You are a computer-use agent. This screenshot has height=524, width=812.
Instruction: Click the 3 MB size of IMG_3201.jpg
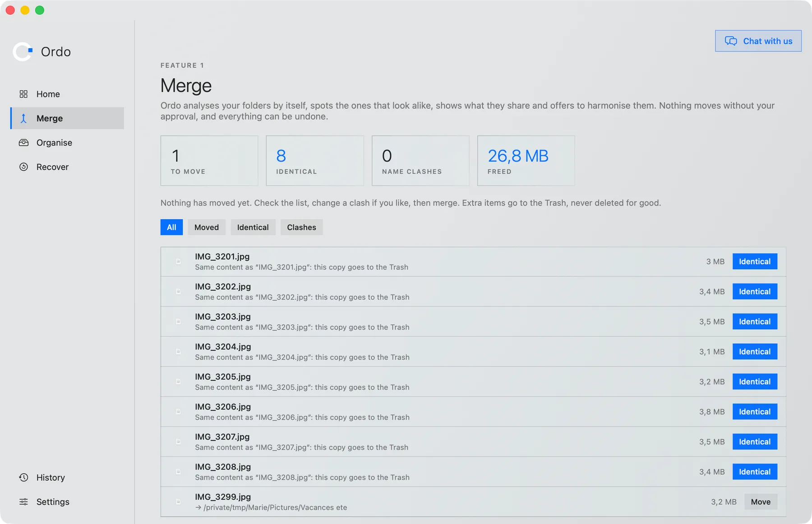[x=715, y=262]
